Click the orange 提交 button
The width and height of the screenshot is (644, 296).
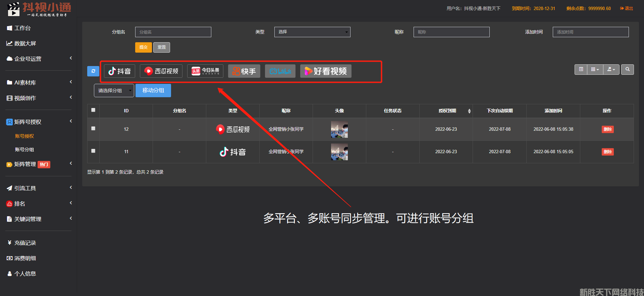[x=143, y=47]
